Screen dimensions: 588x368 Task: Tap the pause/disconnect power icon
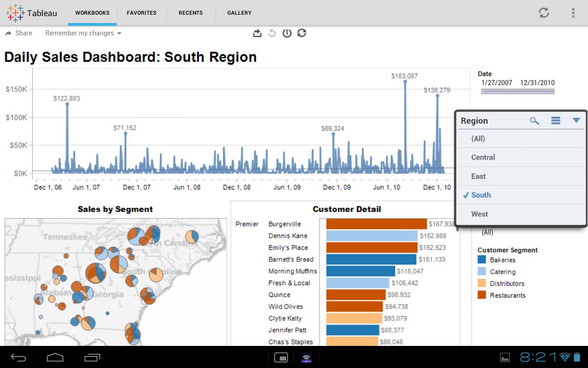(287, 33)
